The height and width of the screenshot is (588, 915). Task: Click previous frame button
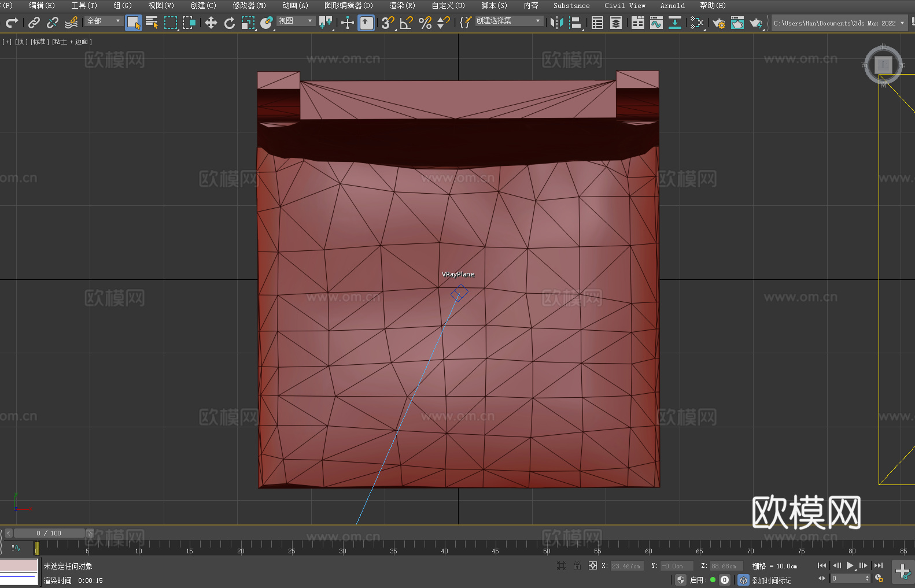pos(836,565)
